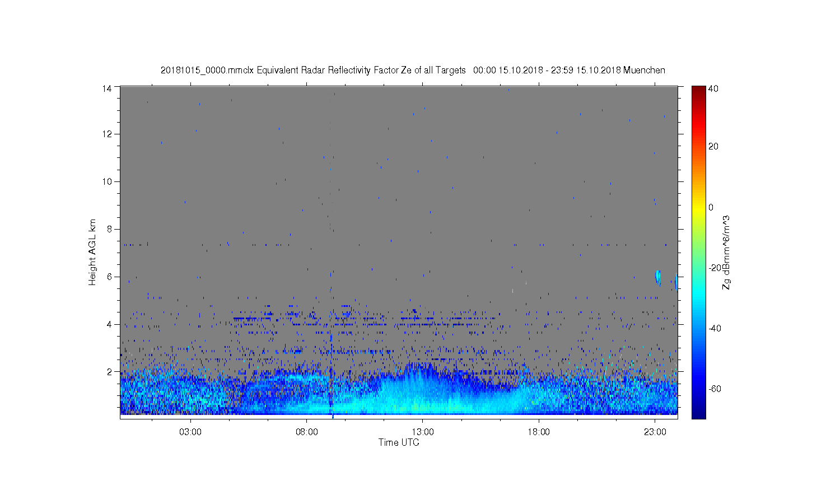Click the 23:00 time tick label
Screen dimensions: 840x504
click(x=655, y=432)
